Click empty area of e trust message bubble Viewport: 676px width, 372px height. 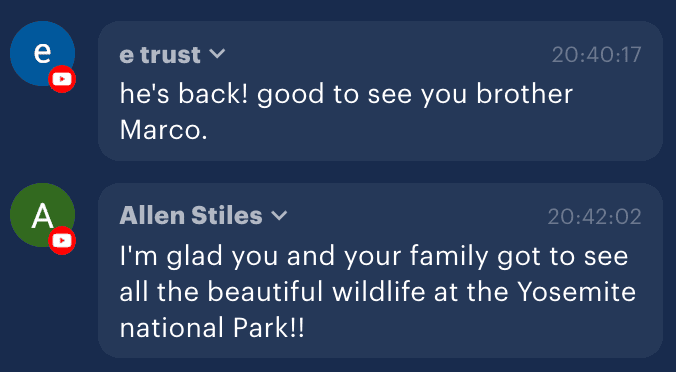pos(431,131)
